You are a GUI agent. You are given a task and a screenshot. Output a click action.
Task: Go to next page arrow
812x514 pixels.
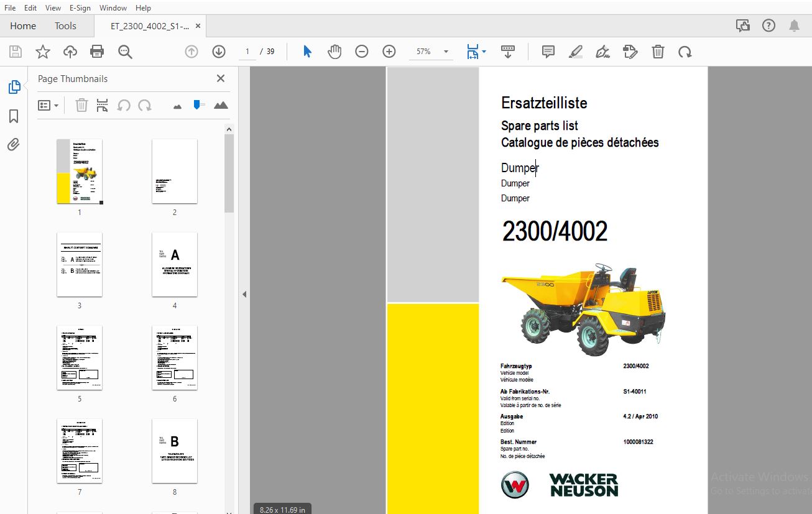coord(219,52)
